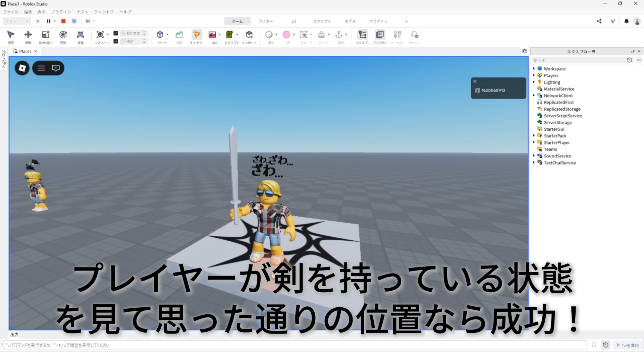Open the test mode dropdown

coord(17,21)
